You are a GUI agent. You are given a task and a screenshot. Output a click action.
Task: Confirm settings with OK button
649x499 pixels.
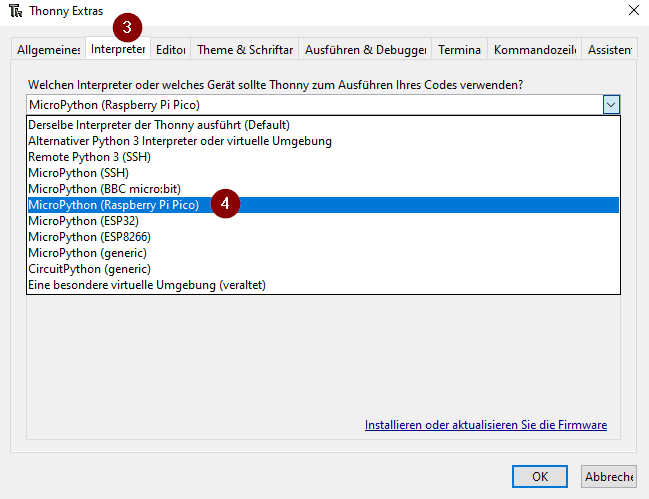tap(539, 477)
